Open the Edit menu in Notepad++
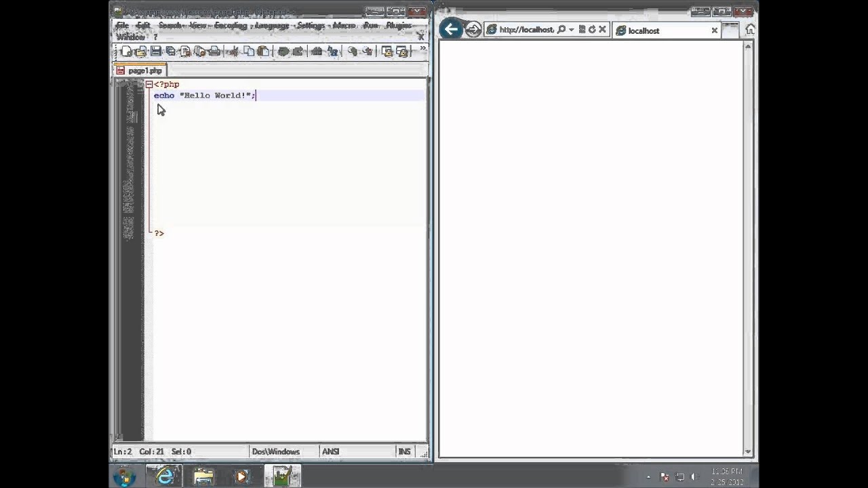 (143, 26)
